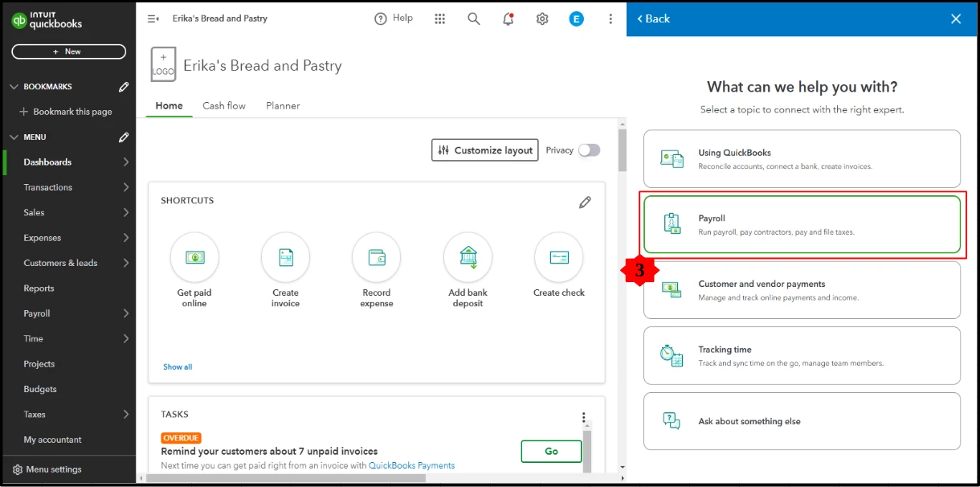Viewport: 980px width, 487px height.
Task: Edit the MENU section with the pencil icon
Action: pyautogui.click(x=124, y=137)
